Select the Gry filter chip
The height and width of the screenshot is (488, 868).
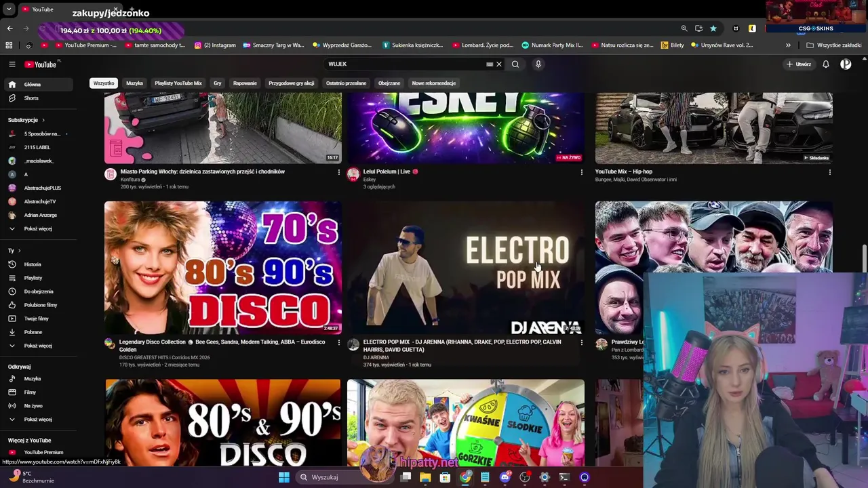218,83
